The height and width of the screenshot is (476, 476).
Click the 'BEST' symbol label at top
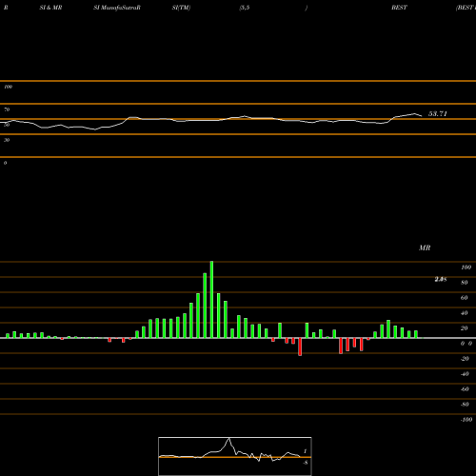[399, 8]
